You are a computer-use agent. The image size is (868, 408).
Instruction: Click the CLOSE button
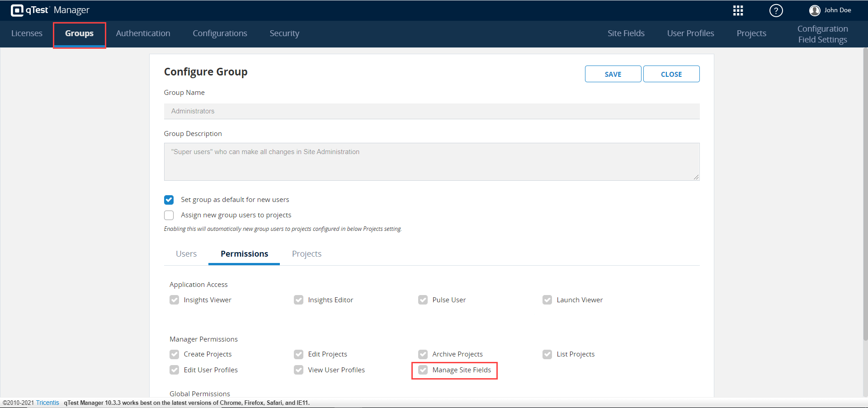[671, 74]
